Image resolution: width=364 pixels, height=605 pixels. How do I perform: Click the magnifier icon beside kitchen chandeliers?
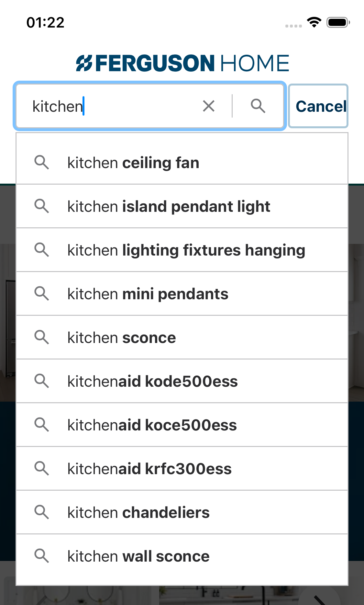point(42,512)
